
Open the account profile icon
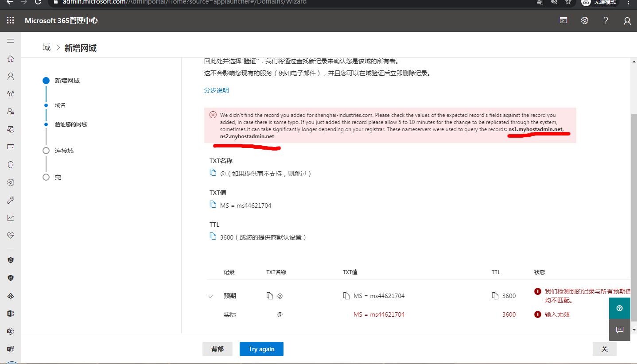click(x=627, y=21)
